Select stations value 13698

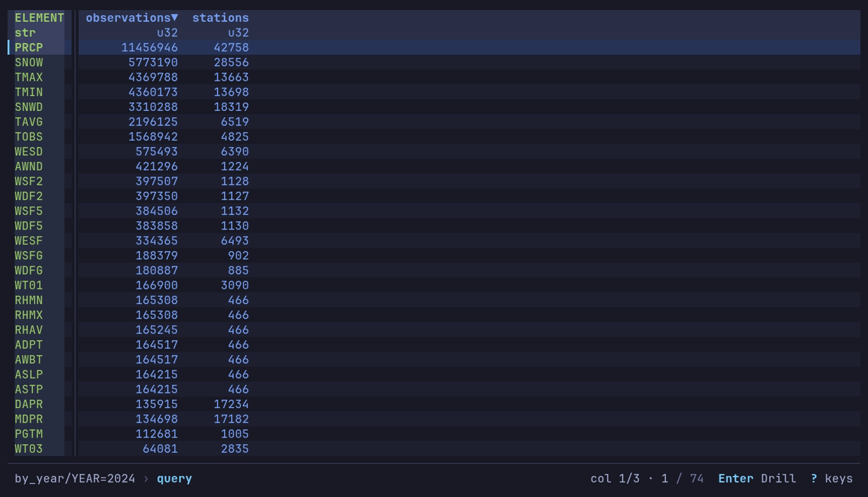232,92
